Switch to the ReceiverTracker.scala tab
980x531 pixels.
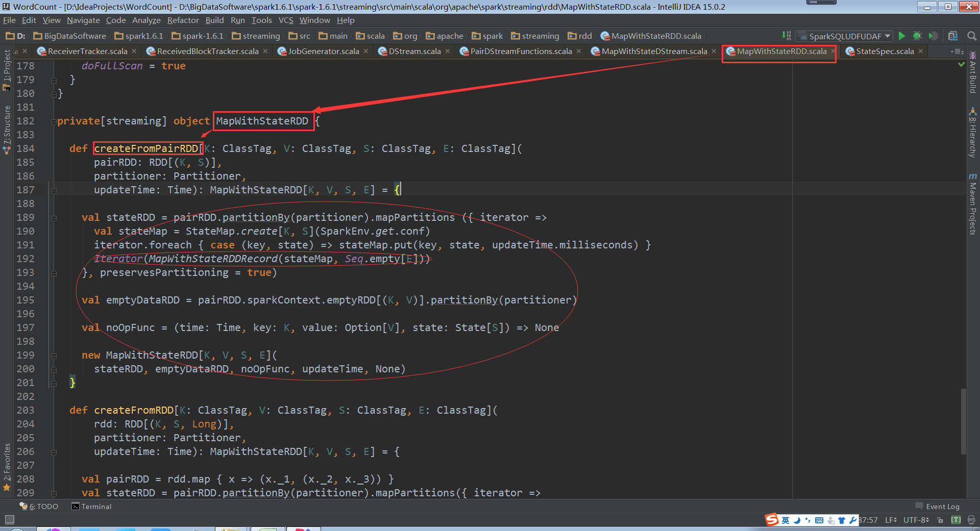[87, 52]
